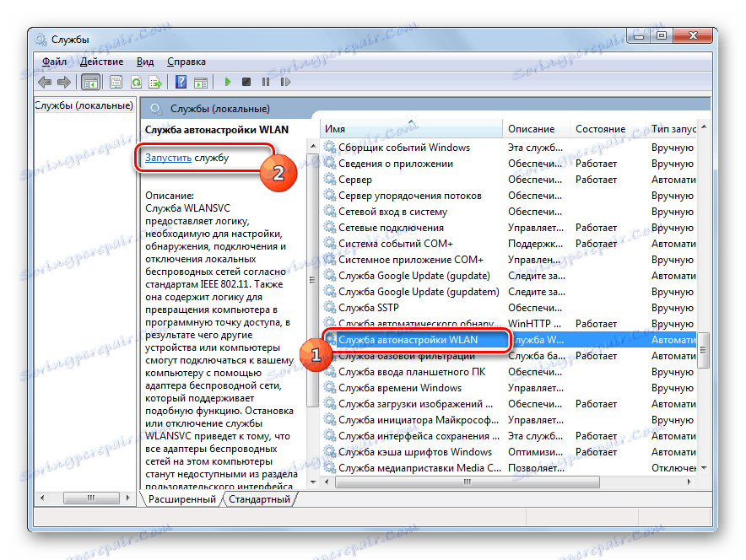746x560 pixels.
Task: Click the services list vertical scrollbar thumb
Action: [703, 349]
